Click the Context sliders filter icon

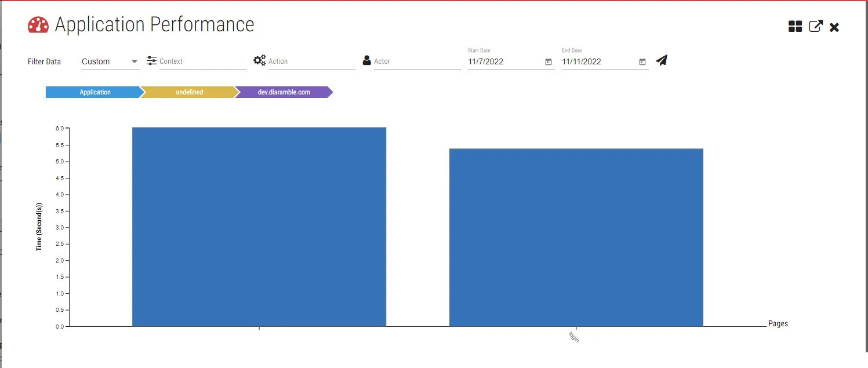[152, 61]
